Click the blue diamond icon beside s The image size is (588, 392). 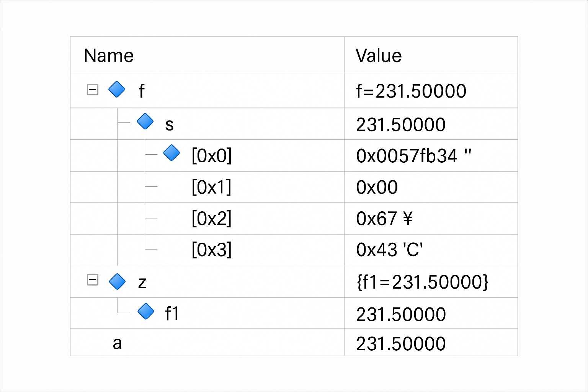pos(145,121)
